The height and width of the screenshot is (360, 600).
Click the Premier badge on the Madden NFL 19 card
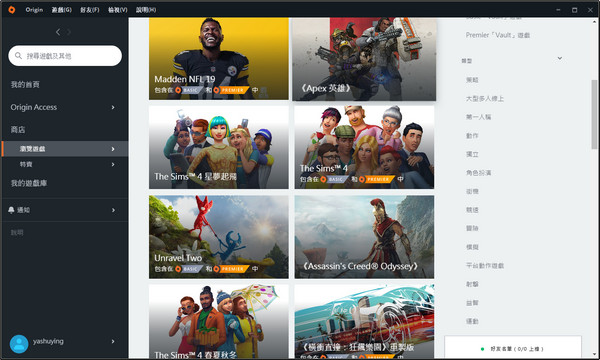tap(231, 90)
